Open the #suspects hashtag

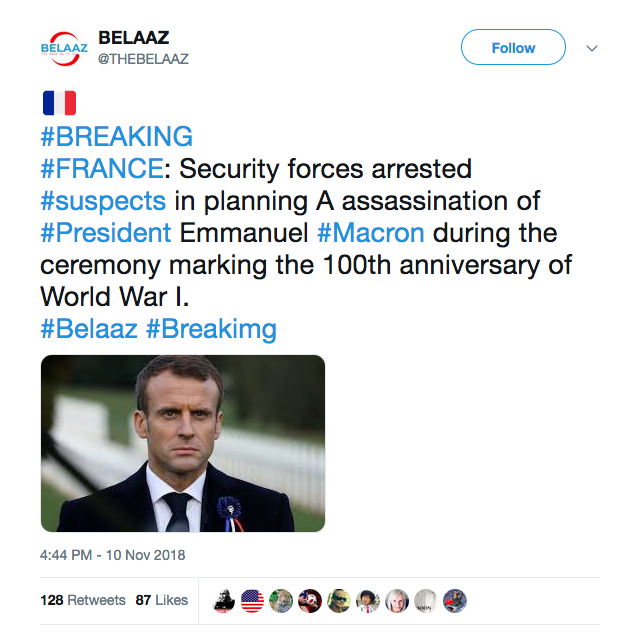(103, 200)
